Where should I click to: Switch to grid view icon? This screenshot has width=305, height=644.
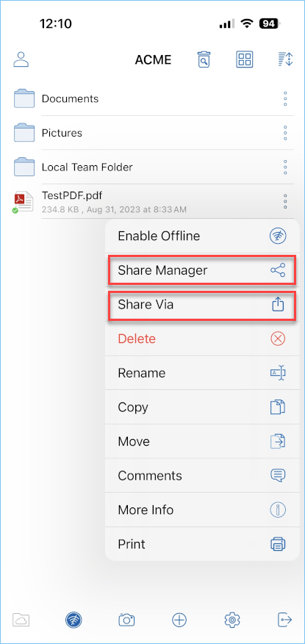[x=244, y=59]
